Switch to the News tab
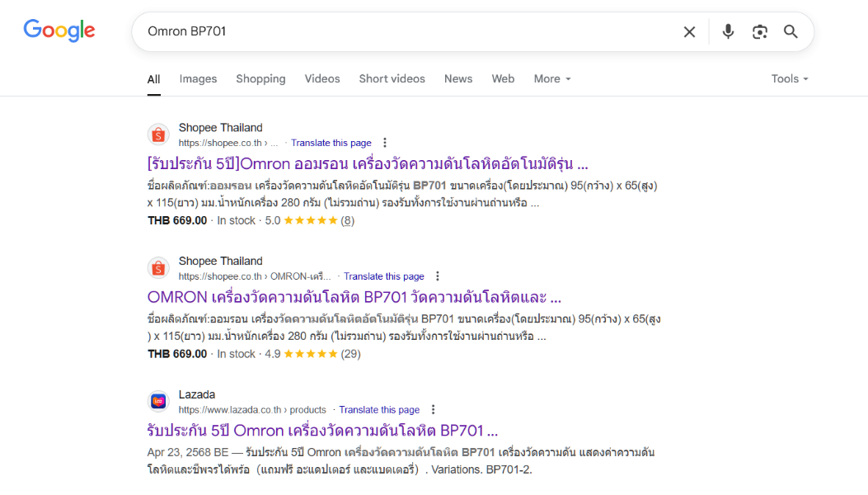The height and width of the screenshot is (495, 868). click(x=458, y=78)
